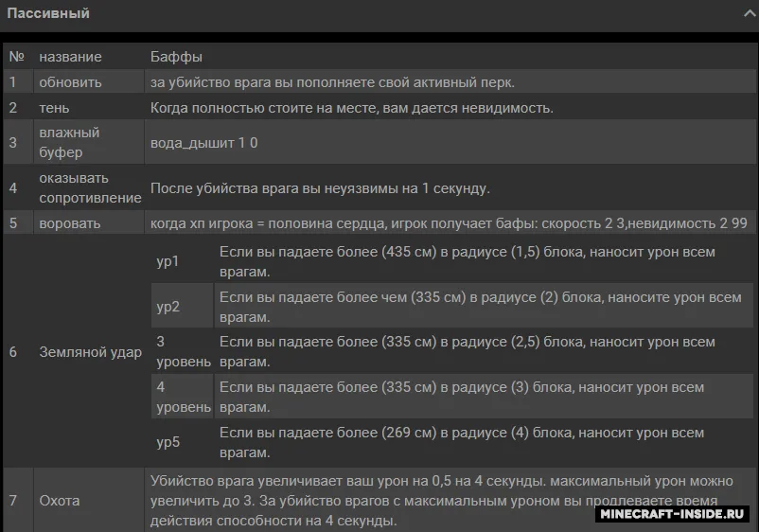759x532 pixels.
Task: Click the description with радиусе (3) блока
Action: click(x=462, y=397)
